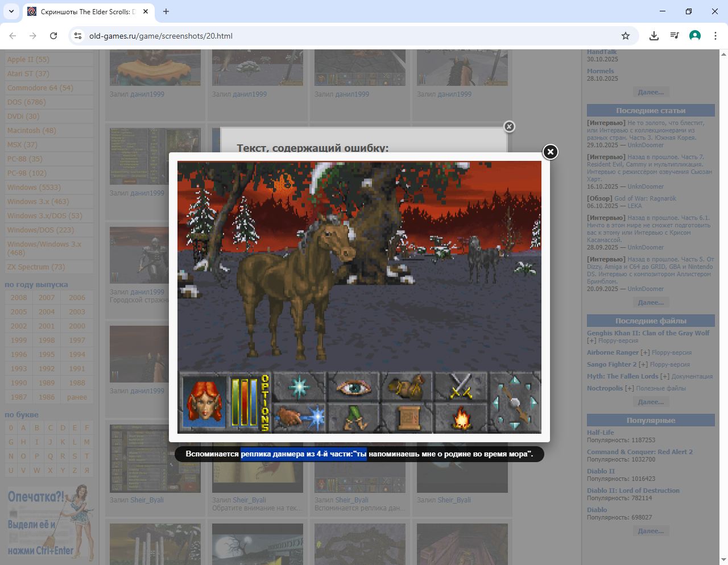The width and height of the screenshot is (728, 565).
Task: Bookmark this page with the star icon
Action: tap(626, 36)
